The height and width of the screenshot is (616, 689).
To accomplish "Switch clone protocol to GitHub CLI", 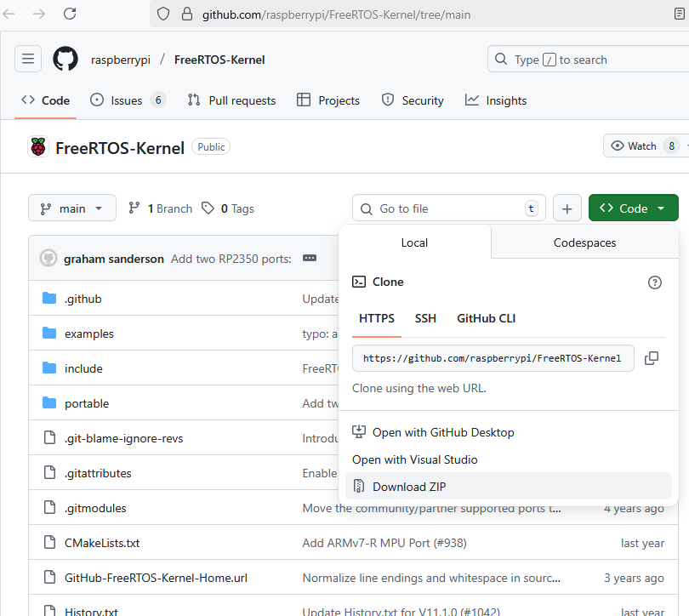I will (x=486, y=318).
